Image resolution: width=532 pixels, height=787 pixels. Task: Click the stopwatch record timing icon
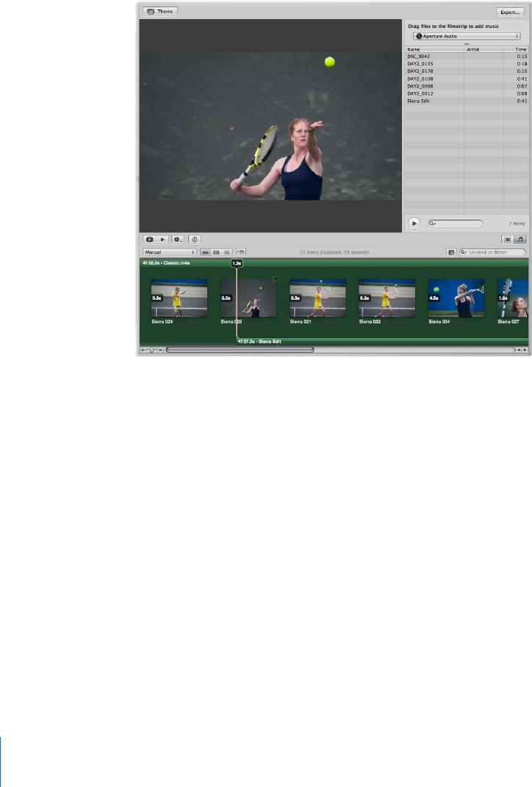point(195,240)
